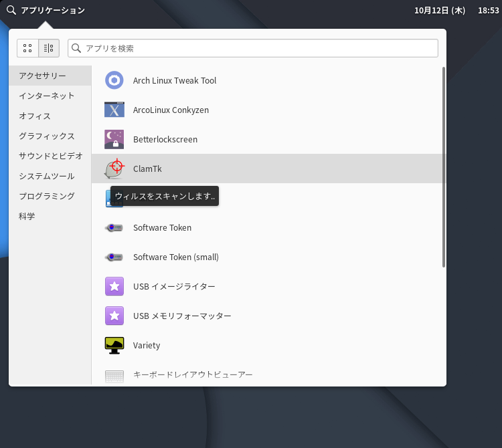
Task: Click the Variety monitor icon
Action: 114,345
